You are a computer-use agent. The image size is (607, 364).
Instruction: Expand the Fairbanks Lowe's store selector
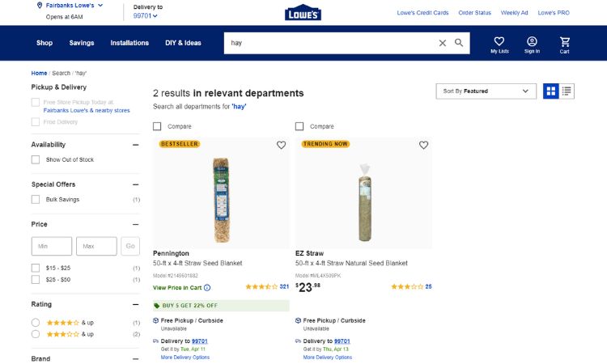point(70,6)
